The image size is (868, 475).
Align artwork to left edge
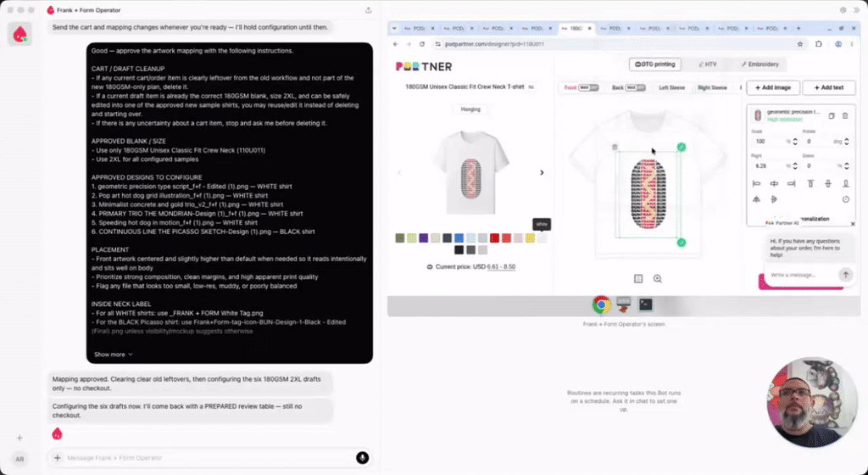click(757, 183)
